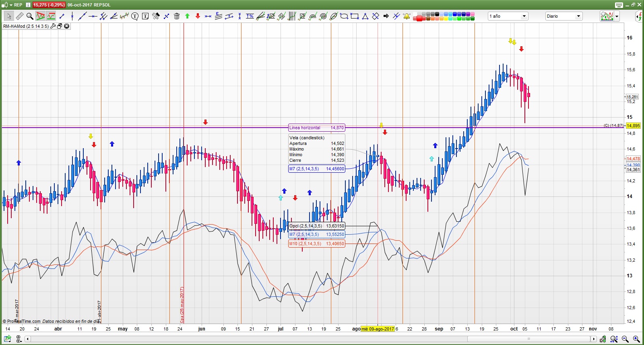The width and height of the screenshot is (644, 345).
Task: Click the Opcl (2,5,14,3,5) value label
Action: pos(316,226)
